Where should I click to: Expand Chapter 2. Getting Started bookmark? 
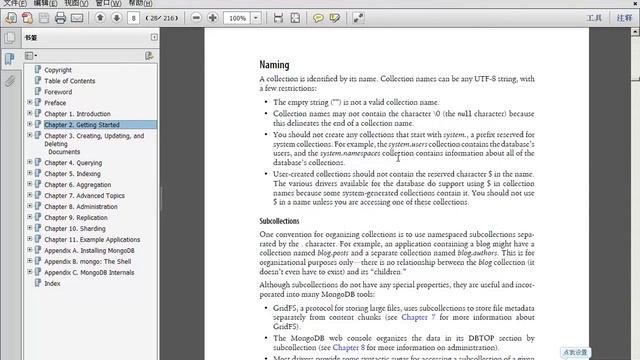(30, 124)
